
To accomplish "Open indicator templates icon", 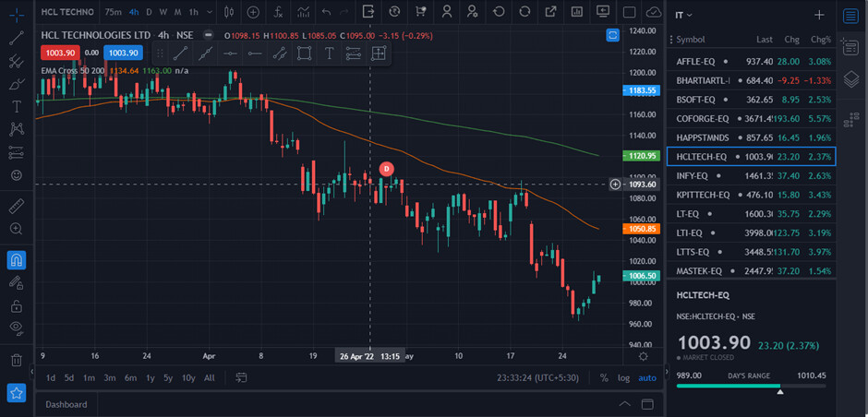I will 303,12.
